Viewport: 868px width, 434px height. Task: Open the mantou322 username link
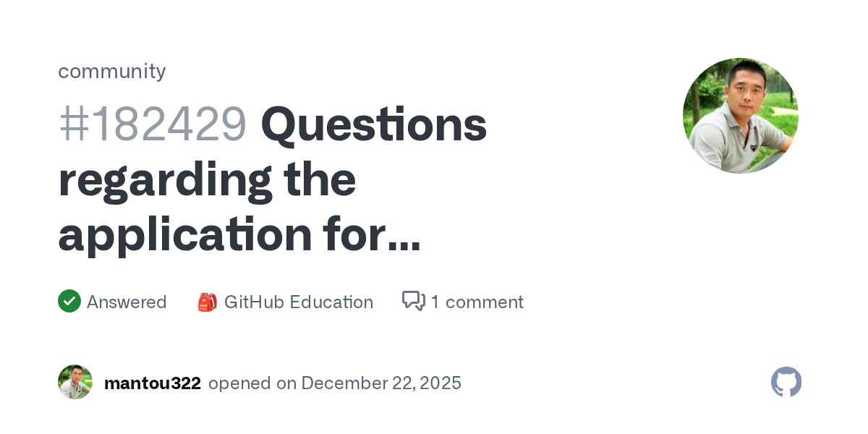152,383
